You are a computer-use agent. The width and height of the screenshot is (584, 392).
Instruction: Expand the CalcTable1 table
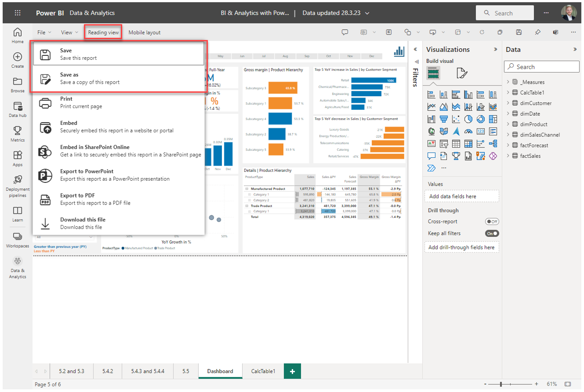pyautogui.click(x=508, y=93)
